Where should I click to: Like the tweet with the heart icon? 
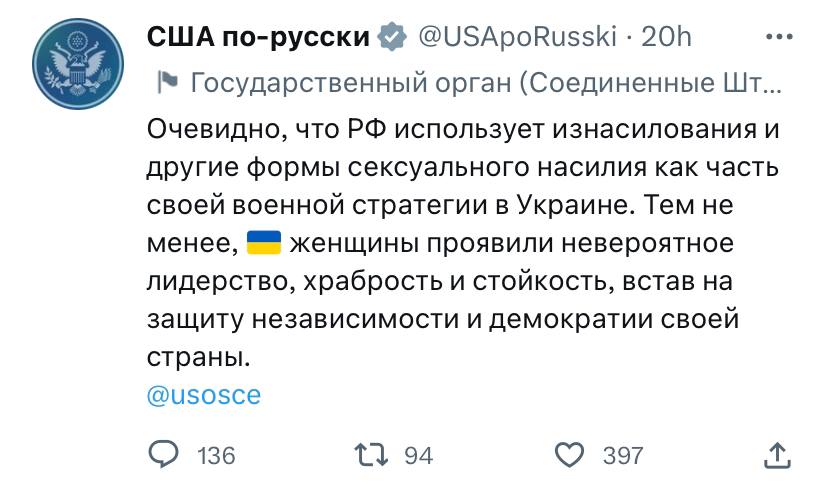(569, 456)
